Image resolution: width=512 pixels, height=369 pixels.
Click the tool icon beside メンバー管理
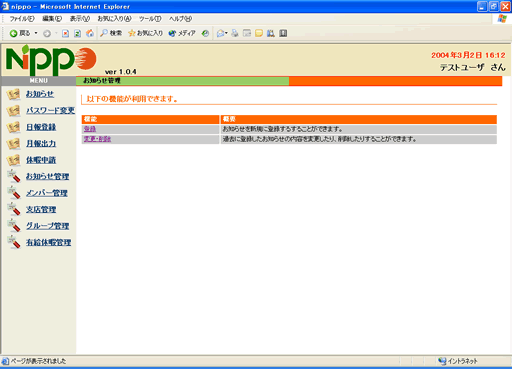[x=14, y=193]
